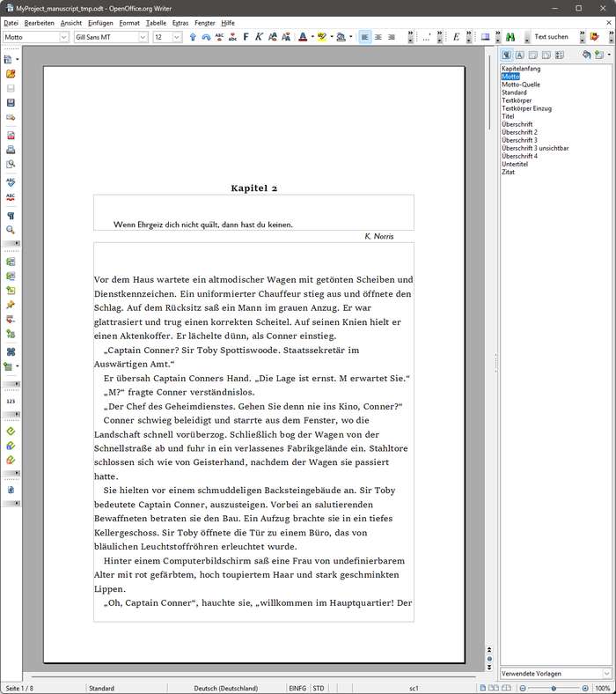The image size is (616, 694).
Task: Toggle right text alignment
Action: click(392, 37)
